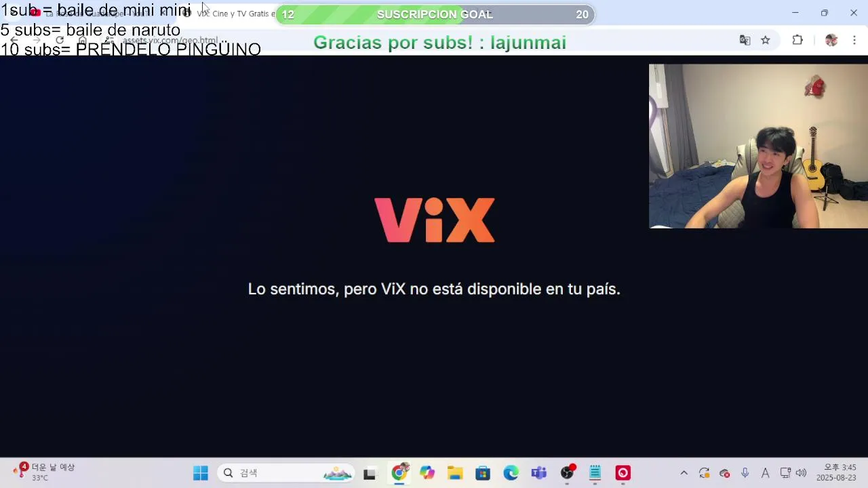868x488 pixels.
Task: Click the microphone tray icon
Action: pos(745,473)
